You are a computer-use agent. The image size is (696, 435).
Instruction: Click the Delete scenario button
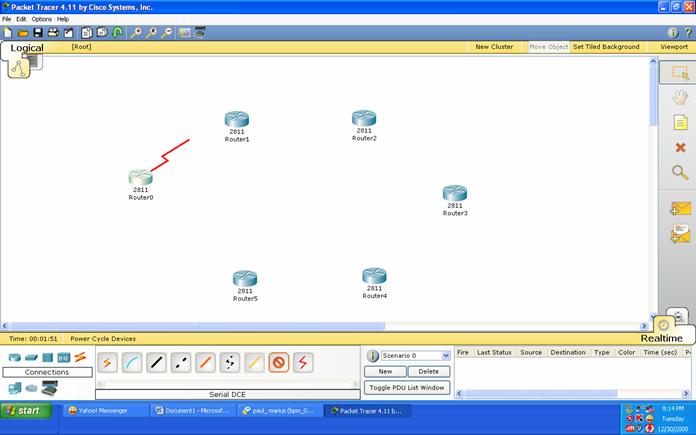tap(428, 371)
